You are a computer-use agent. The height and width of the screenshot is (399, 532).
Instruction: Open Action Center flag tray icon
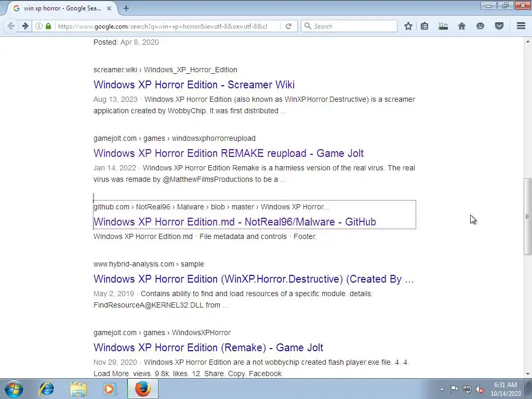coord(454,389)
